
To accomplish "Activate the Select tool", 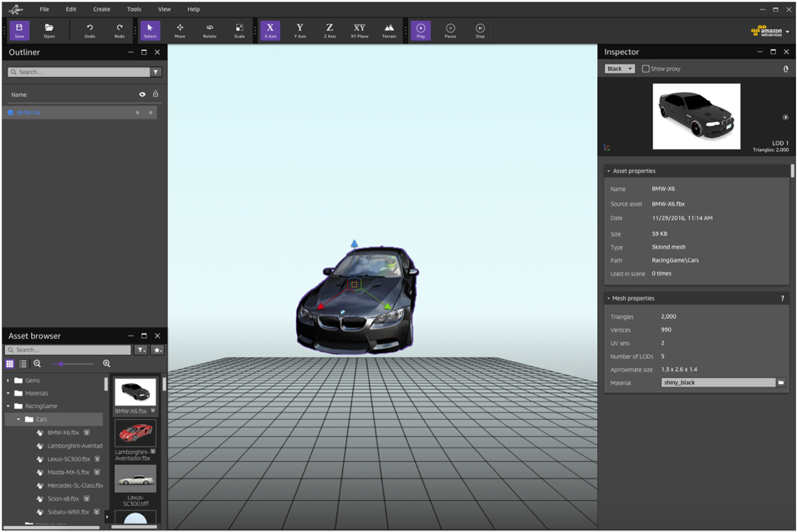I will tap(150, 30).
